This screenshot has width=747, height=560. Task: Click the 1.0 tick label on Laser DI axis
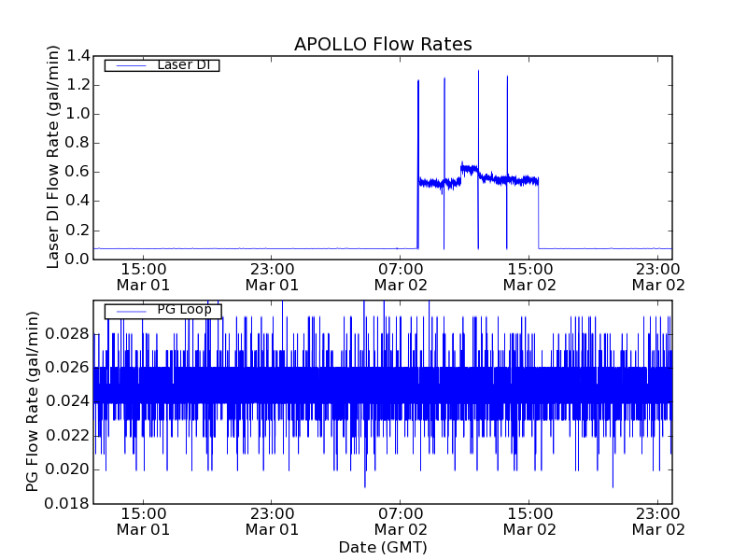coord(78,114)
